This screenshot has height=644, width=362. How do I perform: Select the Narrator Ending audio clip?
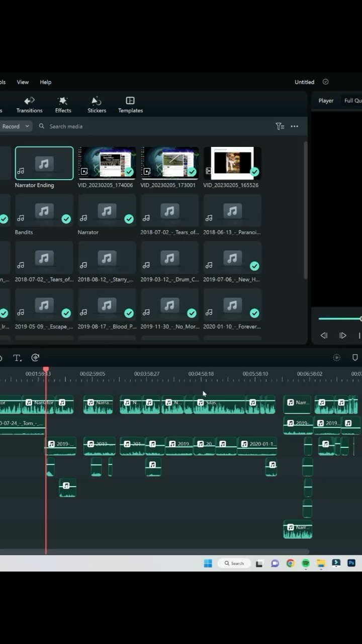click(44, 163)
